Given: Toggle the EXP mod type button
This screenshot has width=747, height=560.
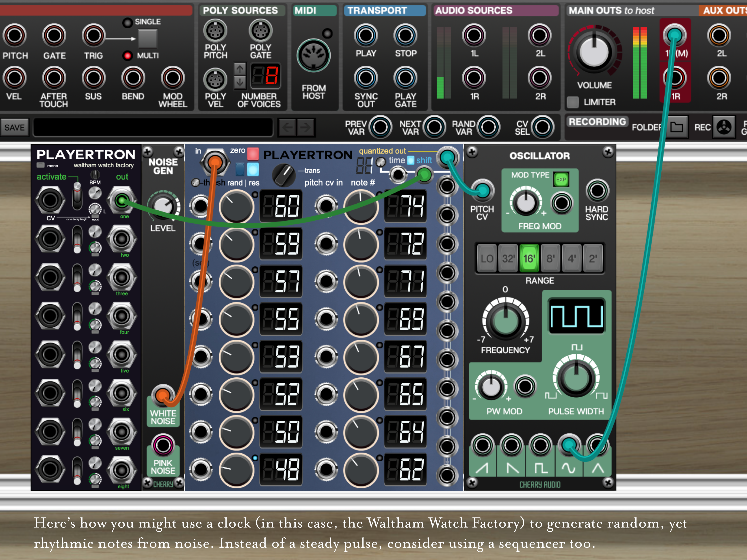Looking at the screenshot, I should [561, 180].
